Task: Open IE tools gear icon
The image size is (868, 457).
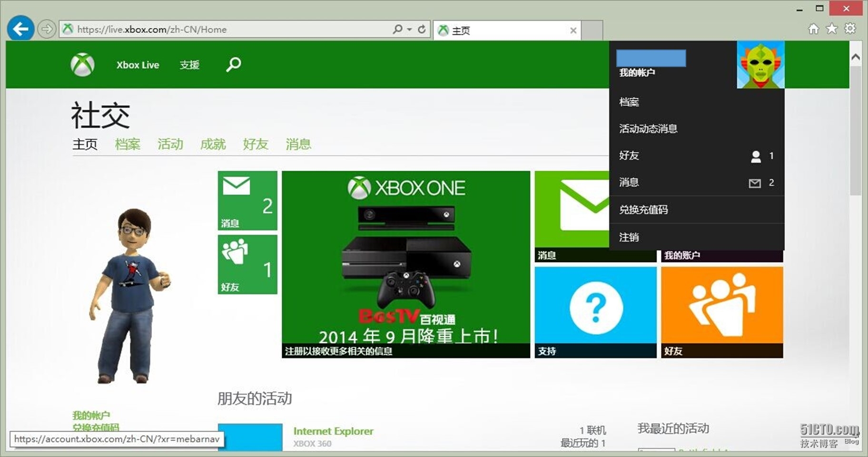Action: point(850,29)
